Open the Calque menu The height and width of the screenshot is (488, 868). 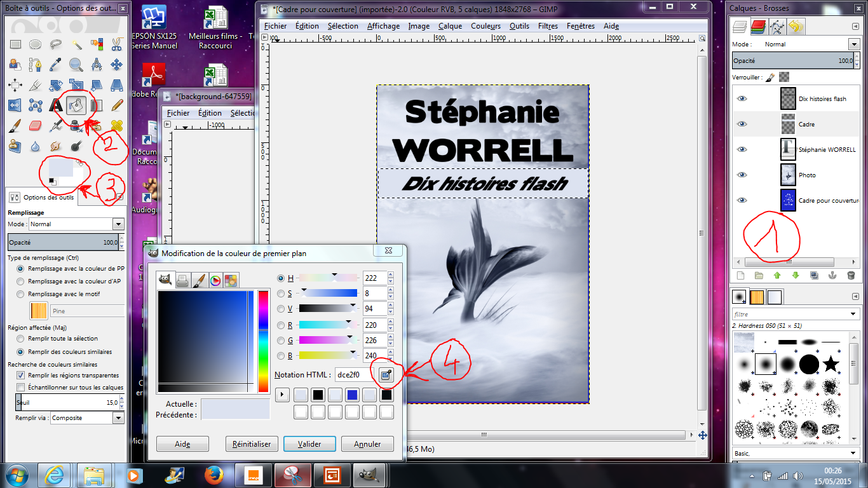(450, 26)
